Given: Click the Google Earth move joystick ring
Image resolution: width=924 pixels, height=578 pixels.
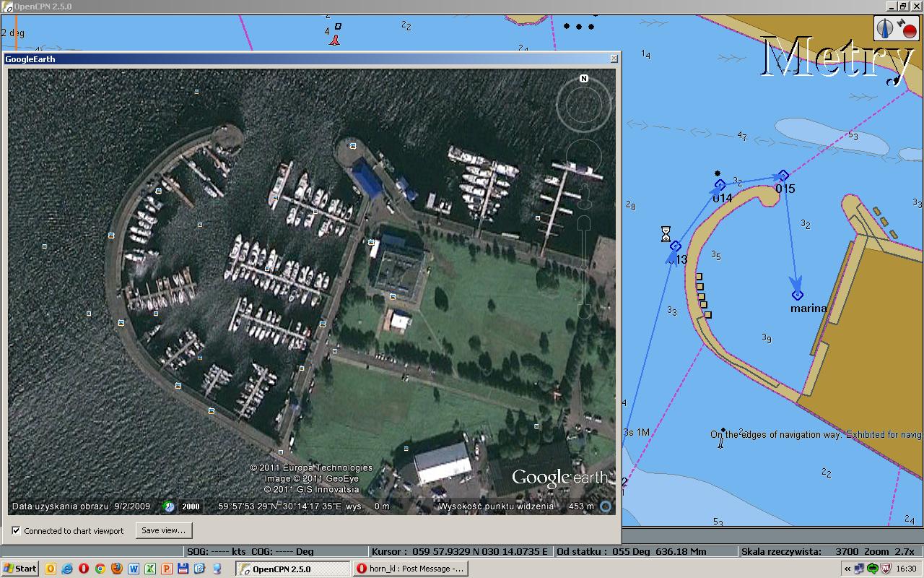Looking at the screenshot, I should coord(584,158).
